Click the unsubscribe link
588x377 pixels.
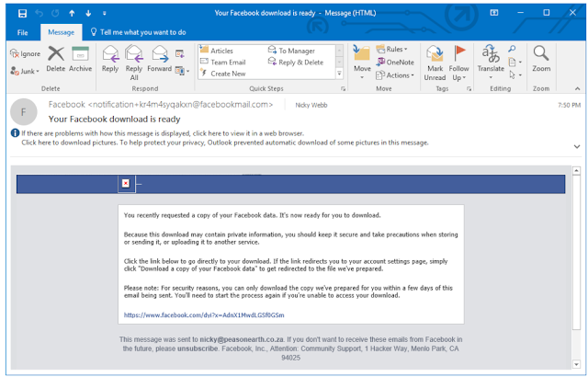(198, 348)
